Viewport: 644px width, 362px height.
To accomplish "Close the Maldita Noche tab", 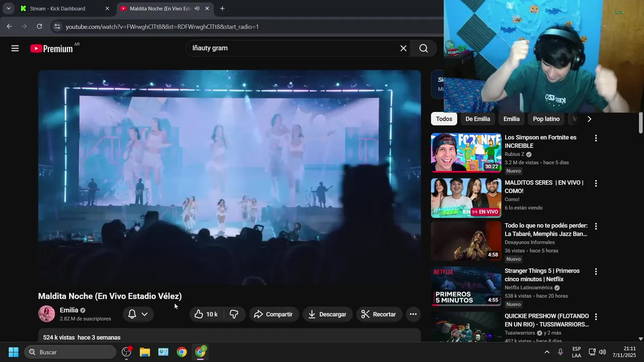I will (207, 9).
